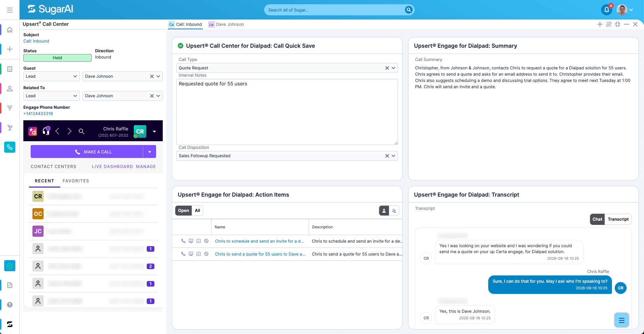
Task: Click the unlink icon in tab toolbar
Action: (x=609, y=24)
